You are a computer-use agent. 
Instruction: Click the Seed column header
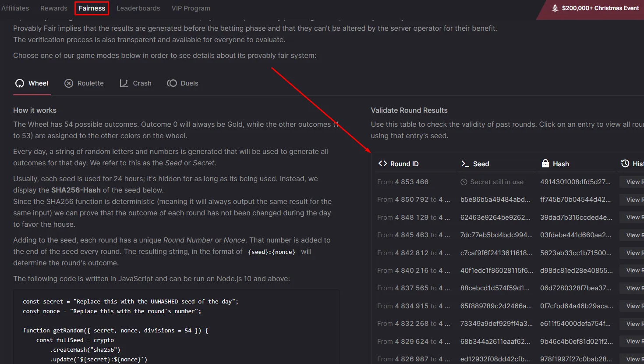tap(475, 164)
